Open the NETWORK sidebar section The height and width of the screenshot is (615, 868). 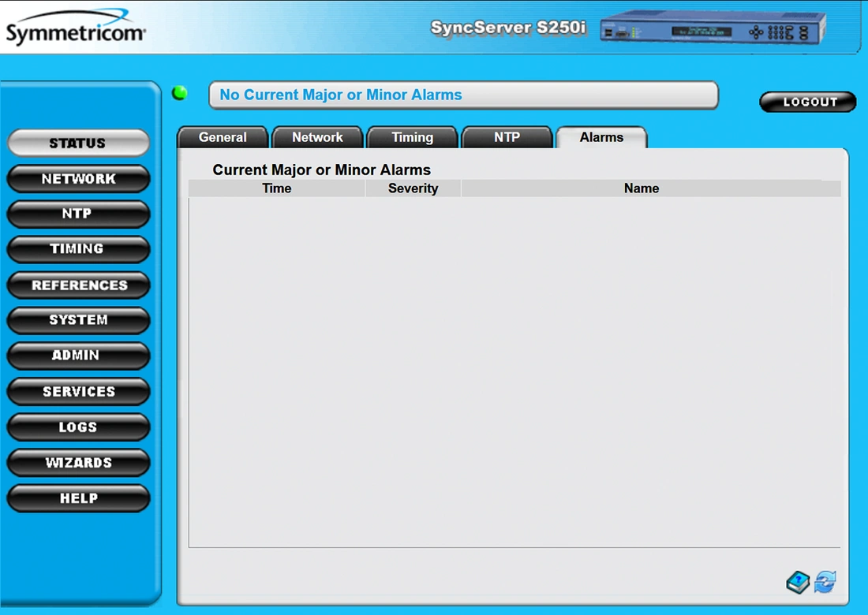pyautogui.click(x=79, y=179)
